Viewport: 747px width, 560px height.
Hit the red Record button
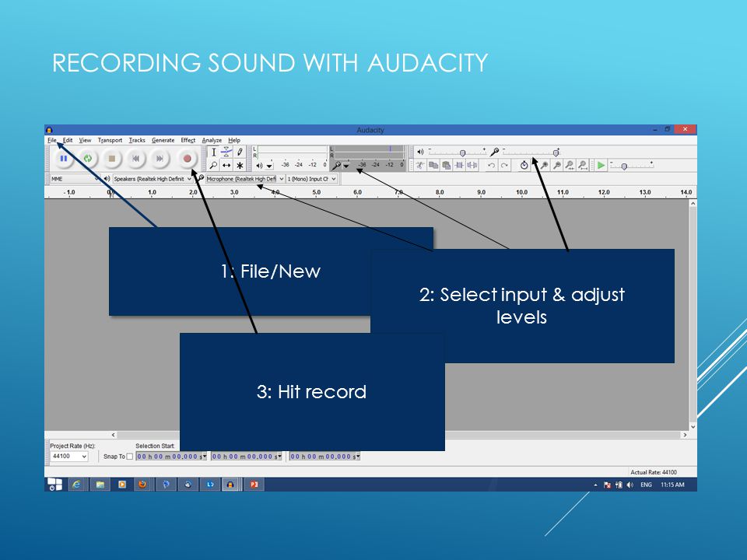pyautogui.click(x=188, y=159)
